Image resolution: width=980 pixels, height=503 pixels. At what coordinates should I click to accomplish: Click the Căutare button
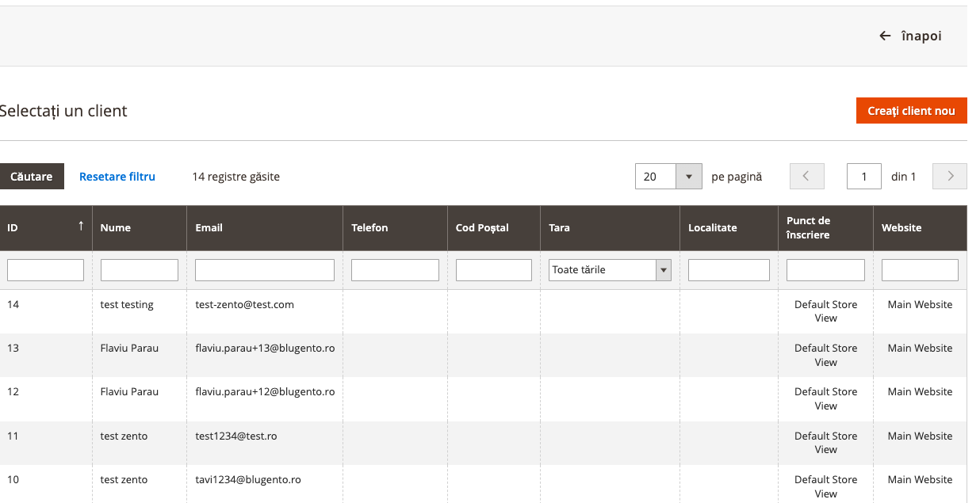(32, 177)
